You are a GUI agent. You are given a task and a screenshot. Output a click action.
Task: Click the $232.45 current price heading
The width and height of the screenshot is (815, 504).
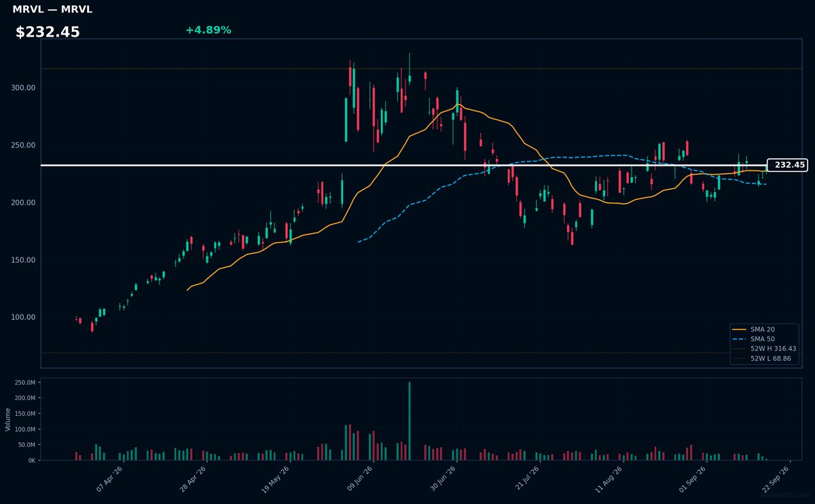click(48, 32)
